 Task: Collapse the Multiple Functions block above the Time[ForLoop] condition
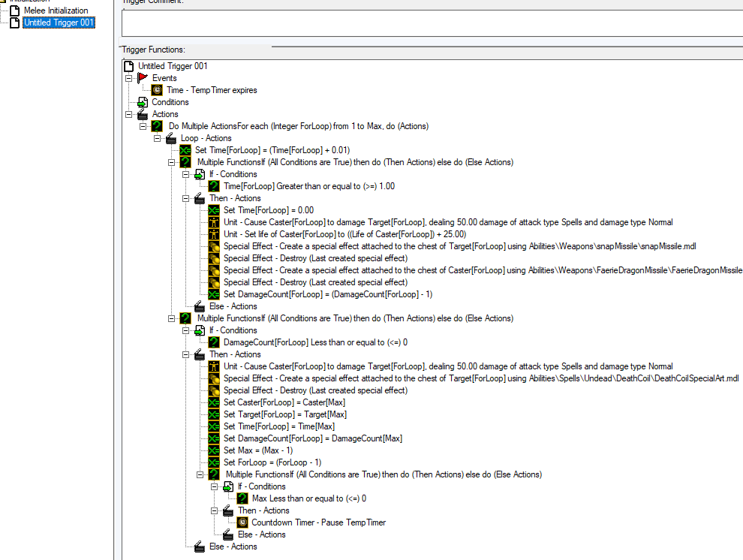pos(171,162)
